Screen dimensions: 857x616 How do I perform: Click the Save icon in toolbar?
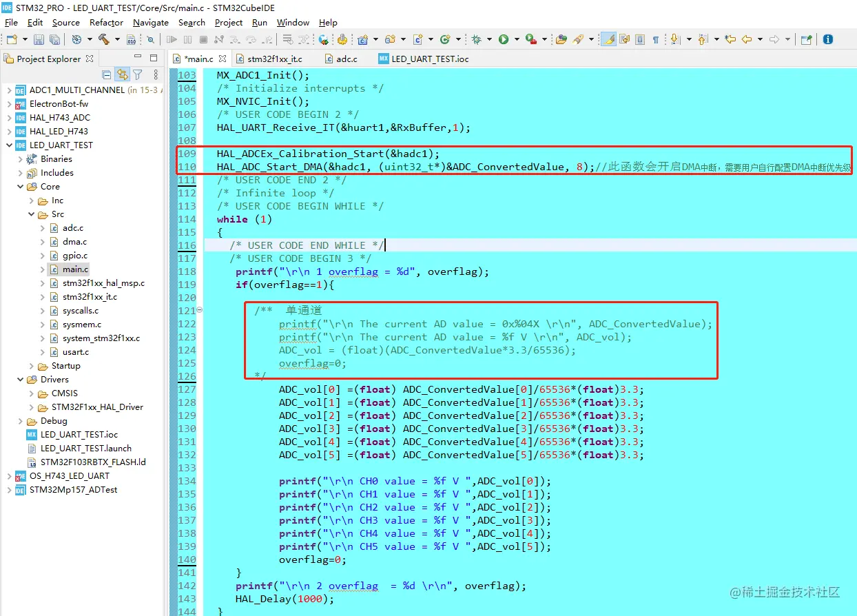[x=39, y=39]
